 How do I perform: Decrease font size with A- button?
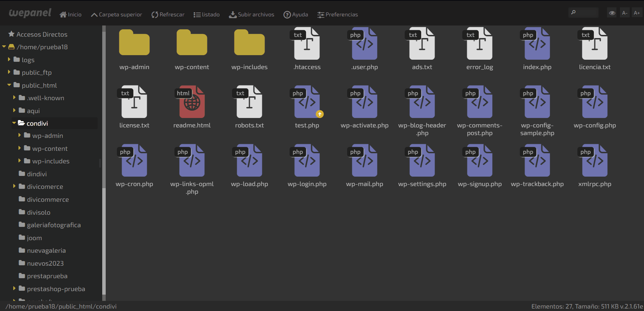coord(624,13)
